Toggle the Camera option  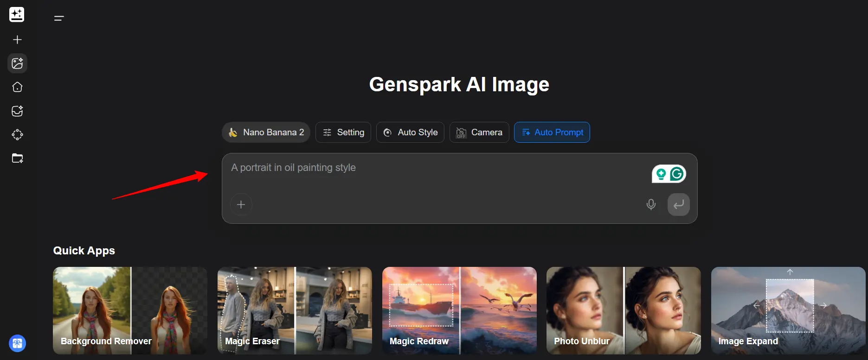pyautogui.click(x=479, y=133)
